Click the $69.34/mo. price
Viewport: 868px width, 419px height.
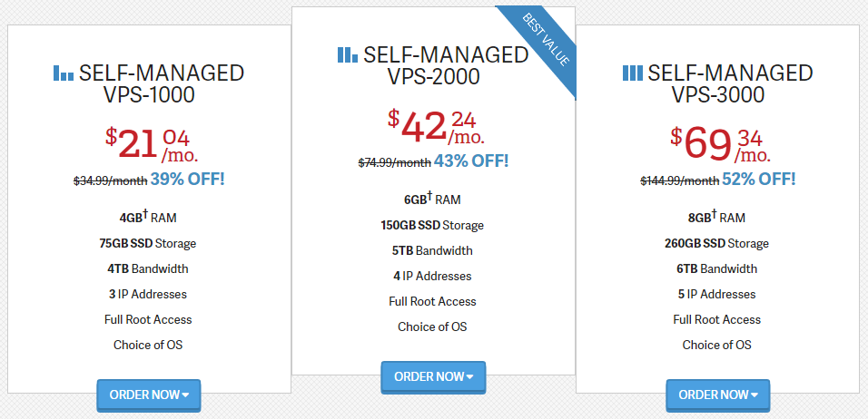[720, 145]
